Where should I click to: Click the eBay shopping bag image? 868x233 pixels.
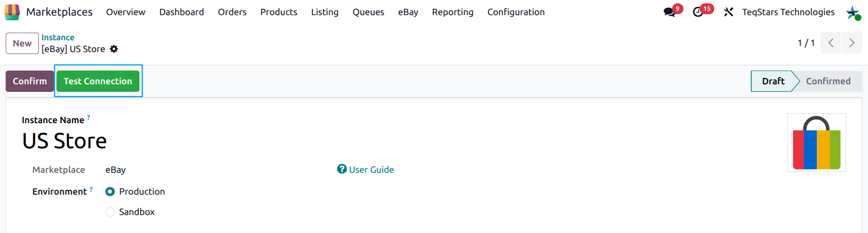pyautogui.click(x=817, y=143)
